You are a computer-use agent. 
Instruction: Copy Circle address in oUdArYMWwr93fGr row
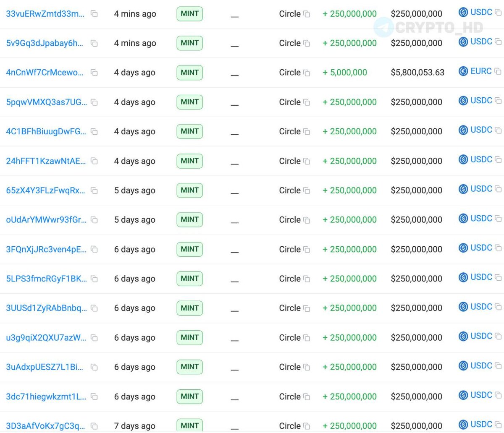coord(307,220)
